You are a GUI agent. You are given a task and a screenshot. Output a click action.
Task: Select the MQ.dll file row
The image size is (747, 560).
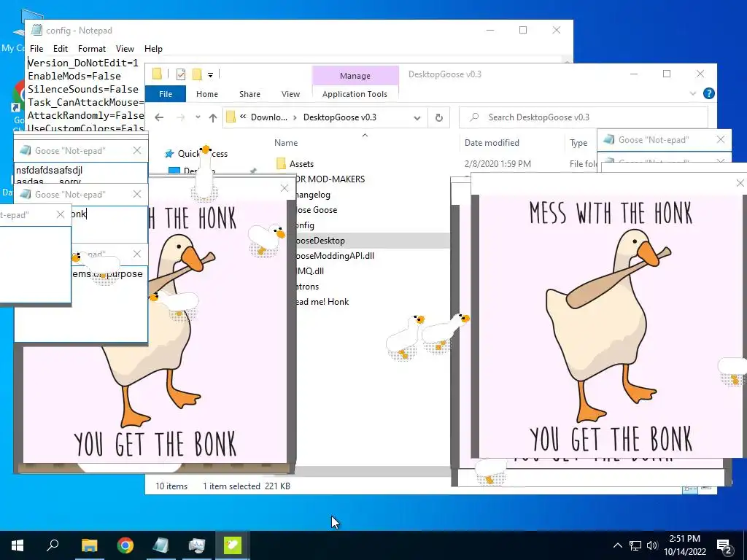[310, 271]
